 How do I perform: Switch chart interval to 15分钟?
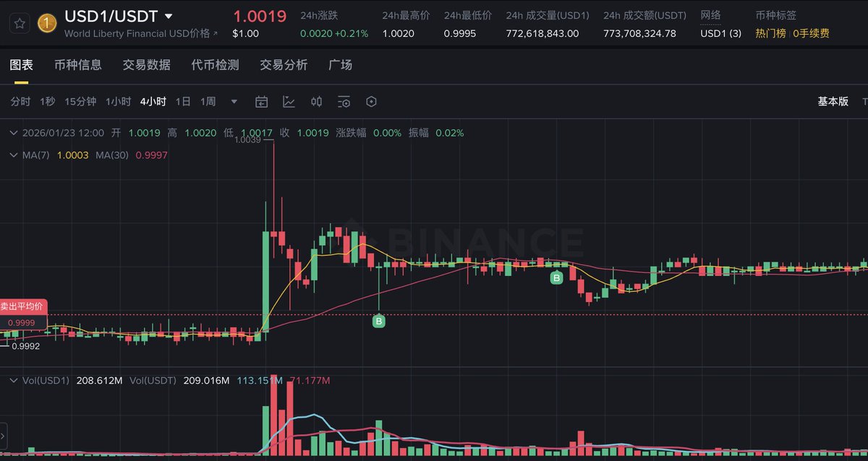80,102
